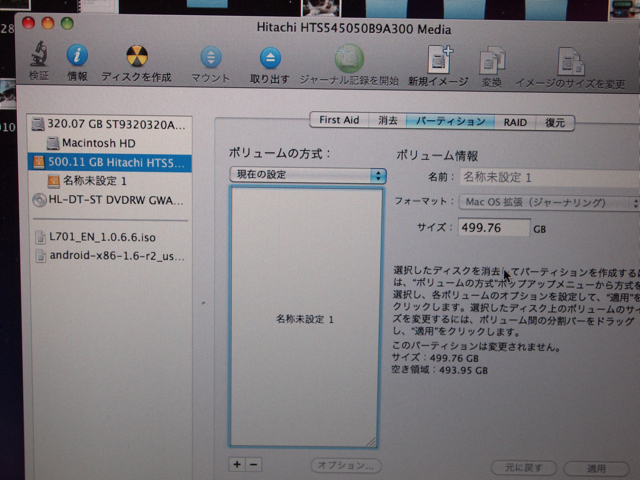Click the partition resize handle corner
This screenshot has width=640, height=480.
coord(371,440)
